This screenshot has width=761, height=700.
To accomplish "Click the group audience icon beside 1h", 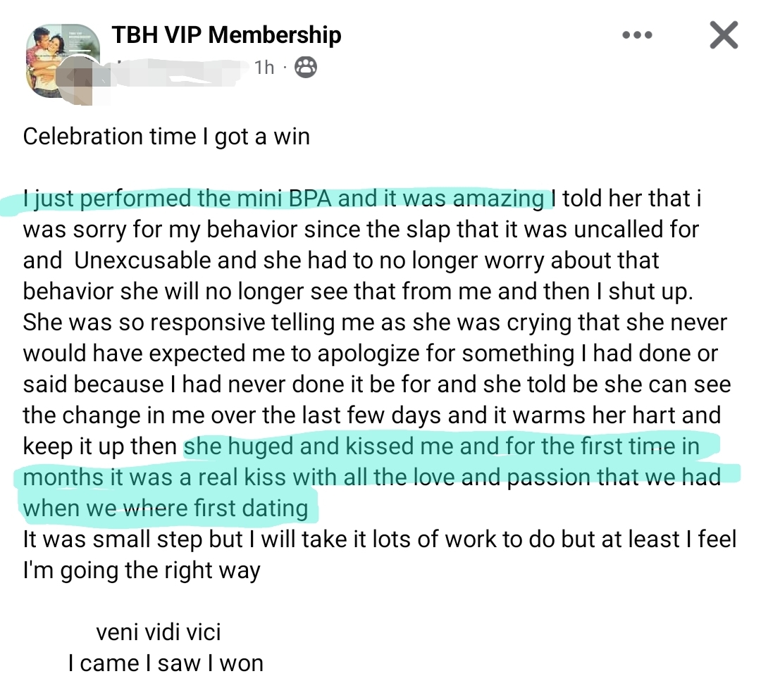I will pos(305,67).
